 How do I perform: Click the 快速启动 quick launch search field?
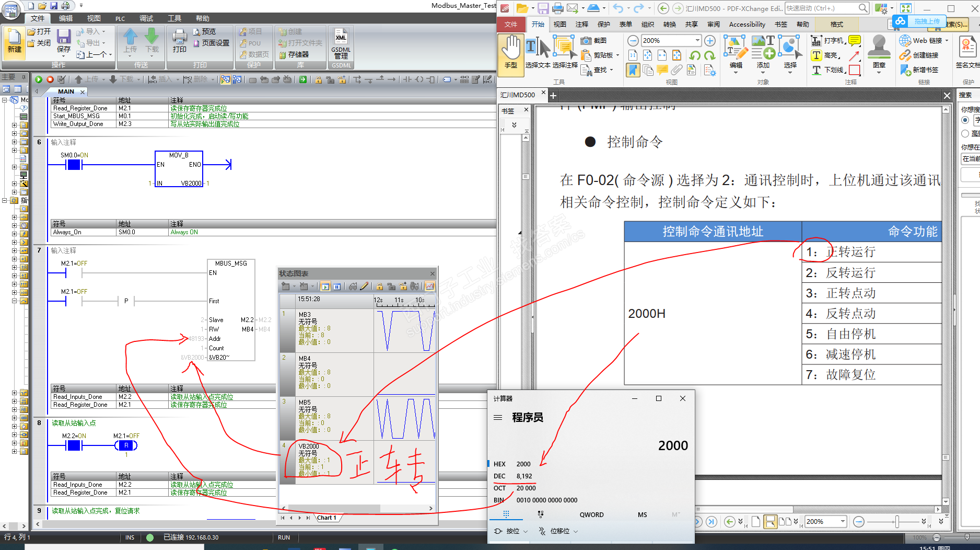[827, 8]
